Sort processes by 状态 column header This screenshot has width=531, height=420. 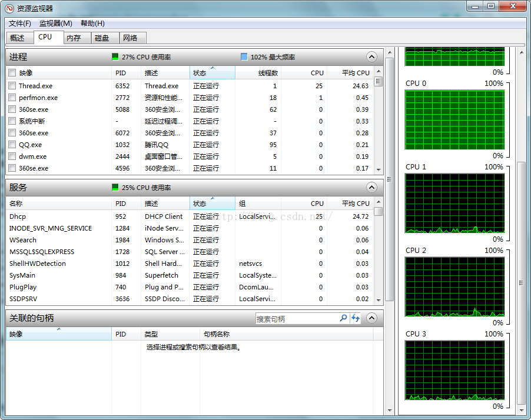(213, 73)
